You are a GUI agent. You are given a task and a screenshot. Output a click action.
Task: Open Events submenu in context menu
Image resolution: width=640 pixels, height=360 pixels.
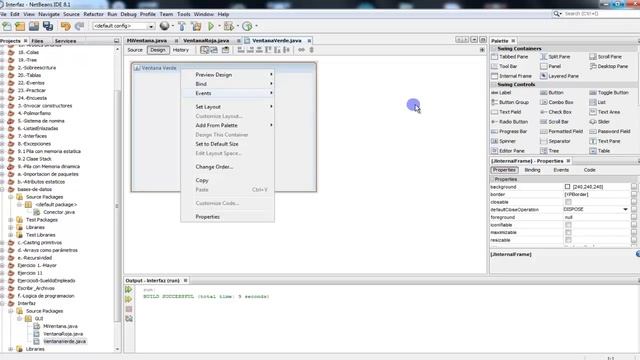pos(228,93)
